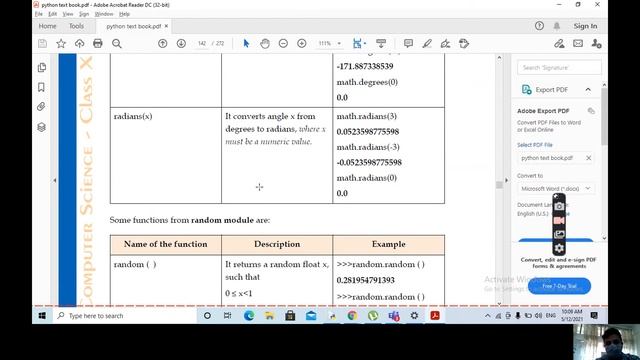Start recording with the red video icon

(559, 220)
